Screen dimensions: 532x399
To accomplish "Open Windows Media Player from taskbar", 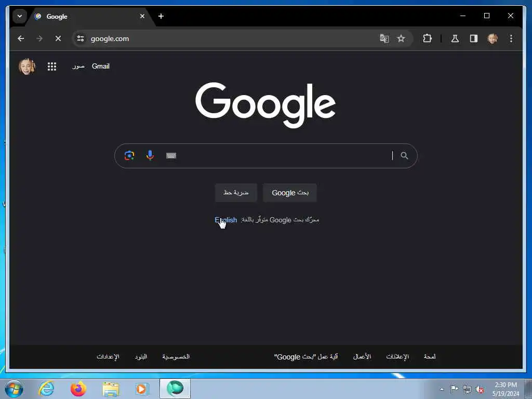I will coord(142,389).
